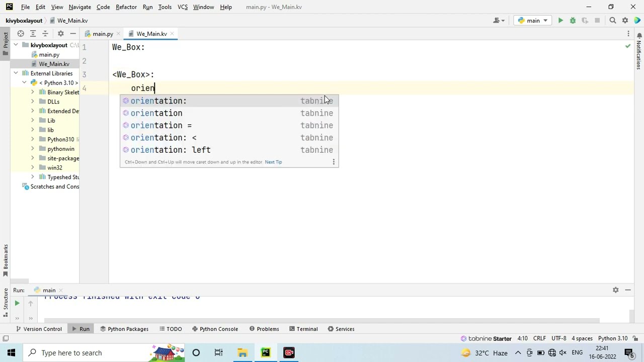Expand the Typeshed Stubs node
The height and width of the screenshot is (362, 644).
tap(33, 177)
